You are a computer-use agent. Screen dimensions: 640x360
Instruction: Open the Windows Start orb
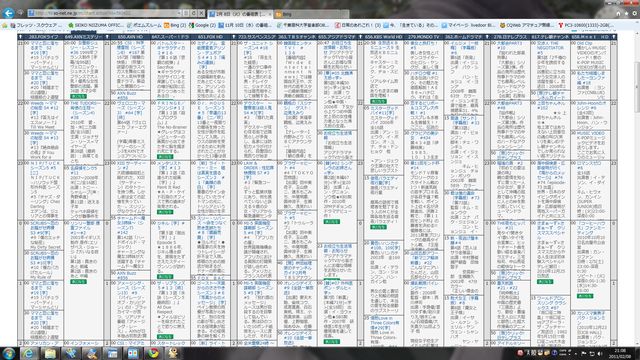pyautogui.click(x=9, y=353)
